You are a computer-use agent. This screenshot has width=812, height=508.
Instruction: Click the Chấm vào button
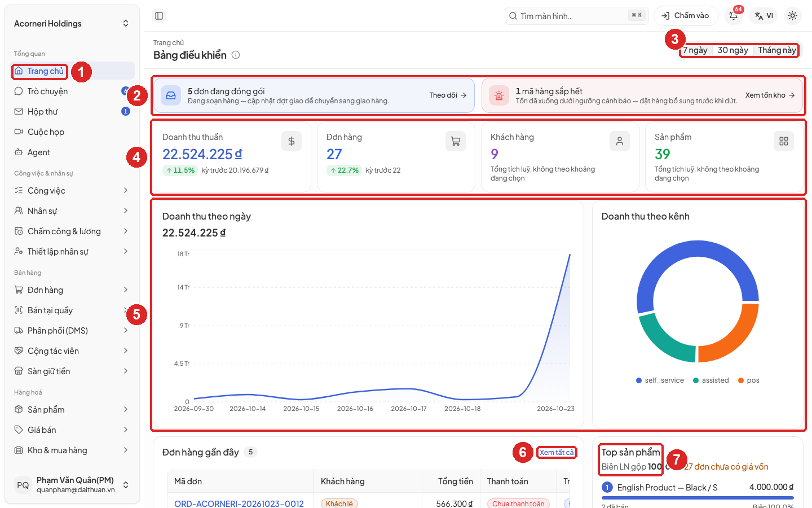point(686,16)
